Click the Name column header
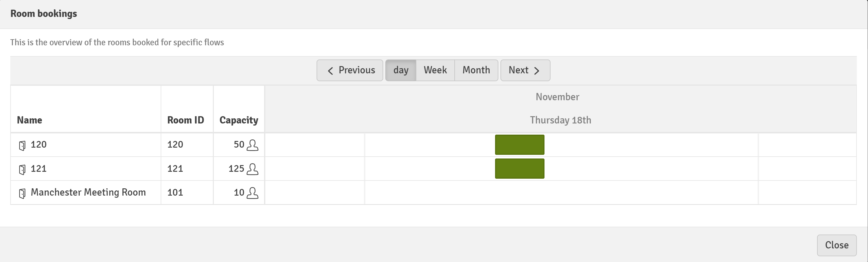The width and height of the screenshot is (868, 262). coord(30,120)
